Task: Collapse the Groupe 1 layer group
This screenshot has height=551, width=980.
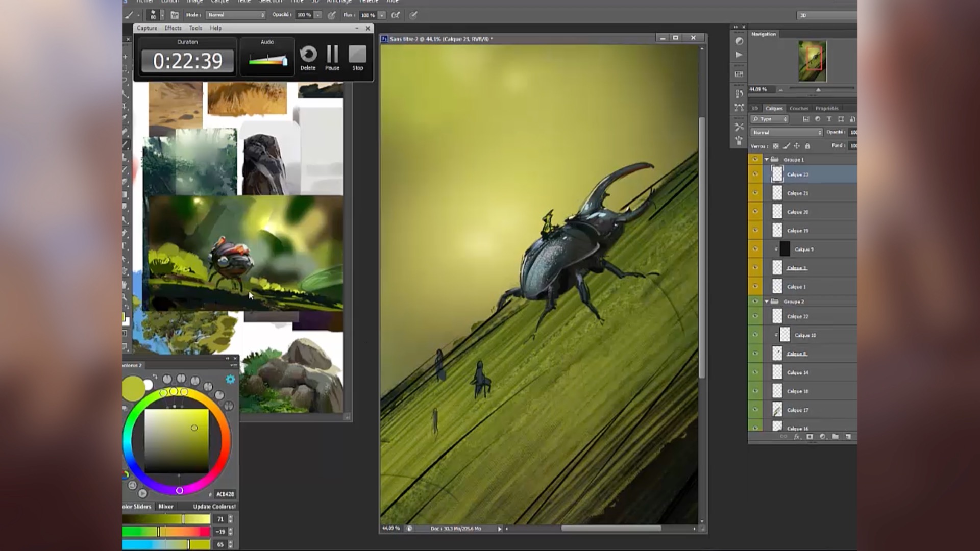Action: (766, 160)
